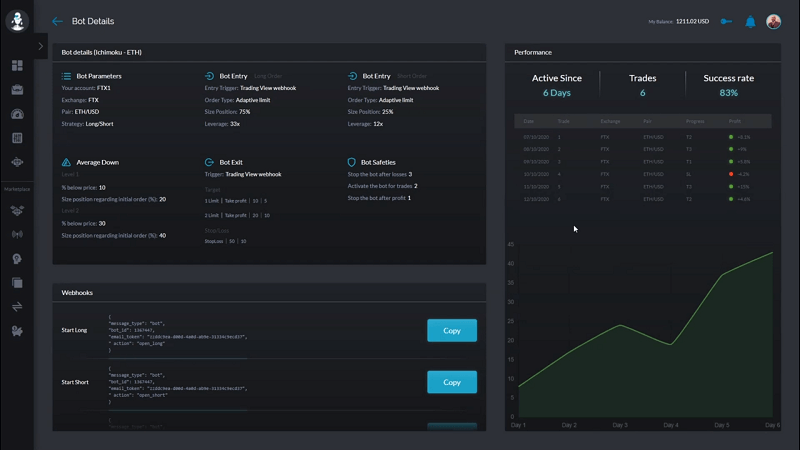Click Stop the bot after profit 1
This screenshot has width=800, height=450.
click(x=379, y=198)
